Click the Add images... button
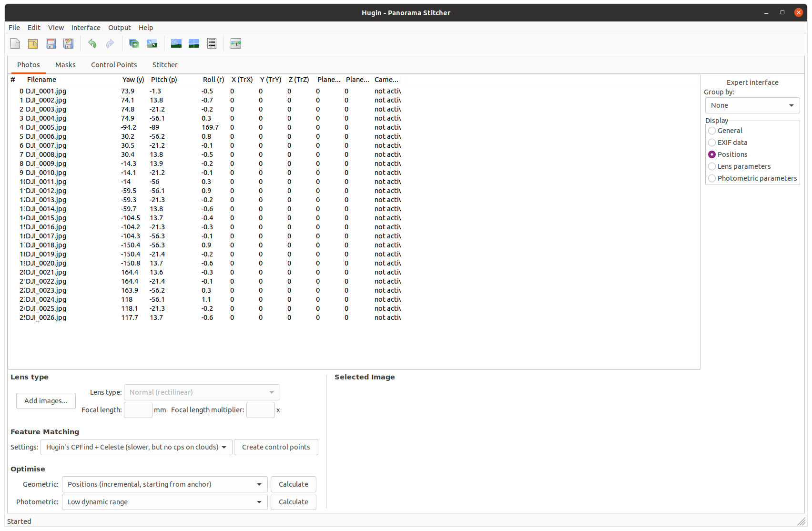 coord(46,401)
